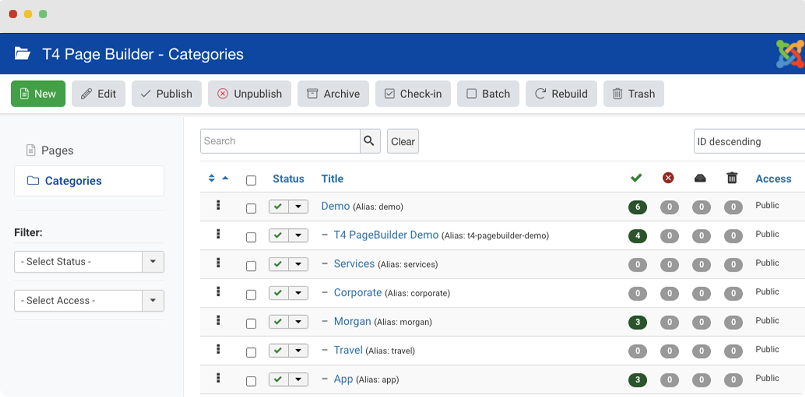Toggle published status of the Morgan category

tap(278, 322)
